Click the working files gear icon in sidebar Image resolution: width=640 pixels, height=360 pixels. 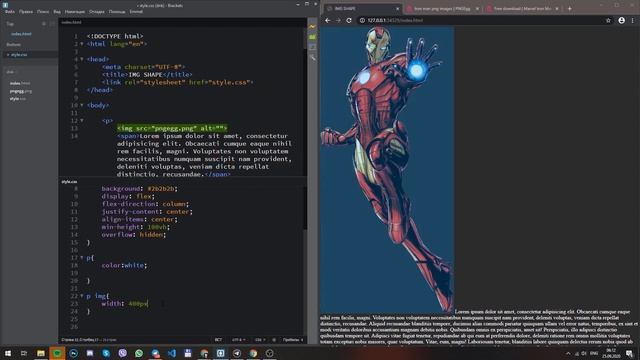pyautogui.click(x=44, y=24)
